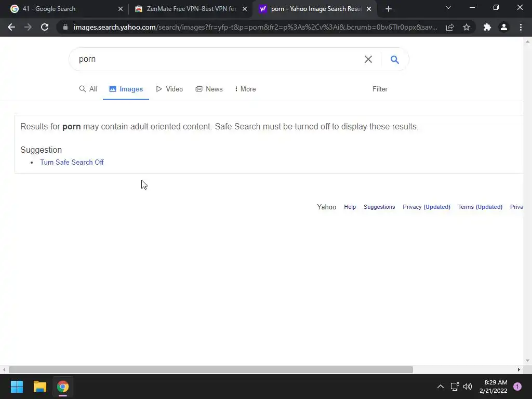The image size is (532, 399).
Task: Click the horizontal scrollbar left arrow
Action: pyautogui.click(x=4, y=369)
